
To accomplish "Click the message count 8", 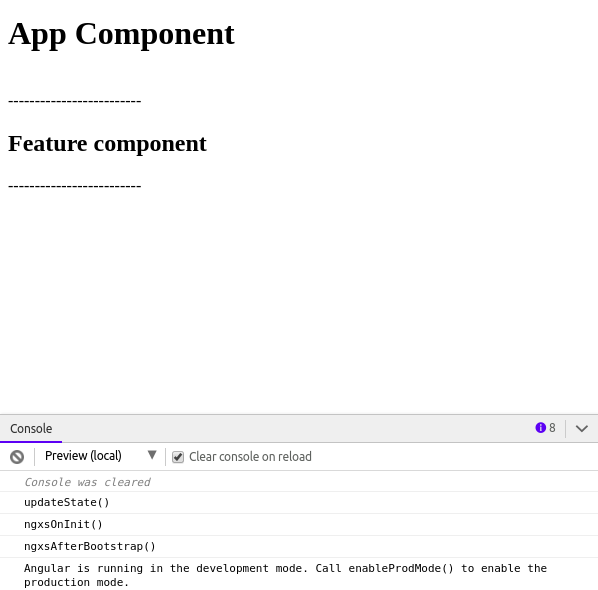I will pyautogui.click(x=552, y=428).
